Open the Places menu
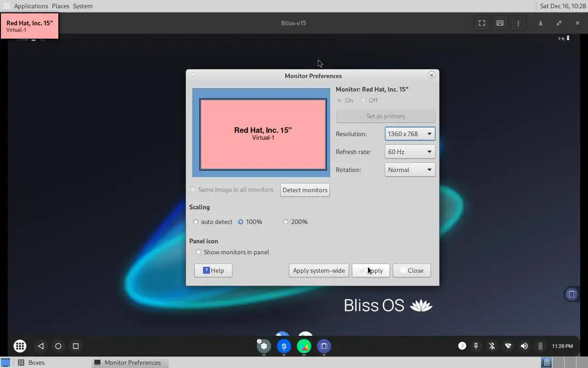 [x=61, y=6]
